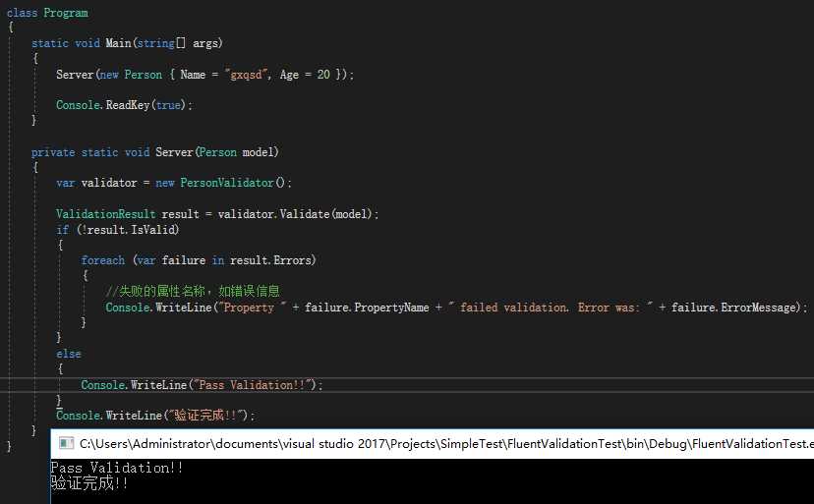This screenshot has height=504, width=814.
Task: Click the "true" argument of ReadKey
Action: pos(168,105)
